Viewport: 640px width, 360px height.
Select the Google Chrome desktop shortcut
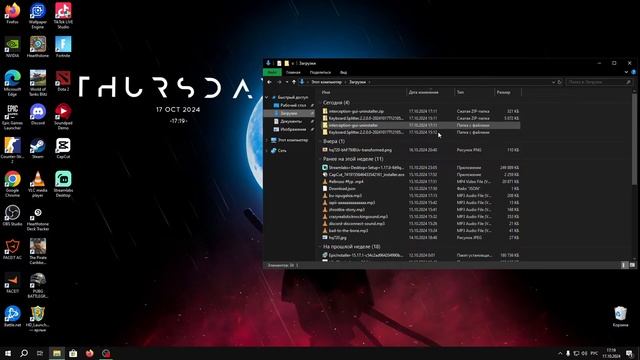click(12, 184)
